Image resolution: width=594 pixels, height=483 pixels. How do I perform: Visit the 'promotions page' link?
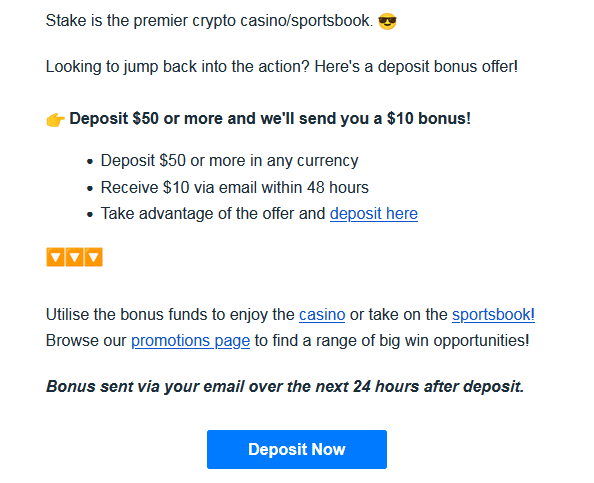191,341
